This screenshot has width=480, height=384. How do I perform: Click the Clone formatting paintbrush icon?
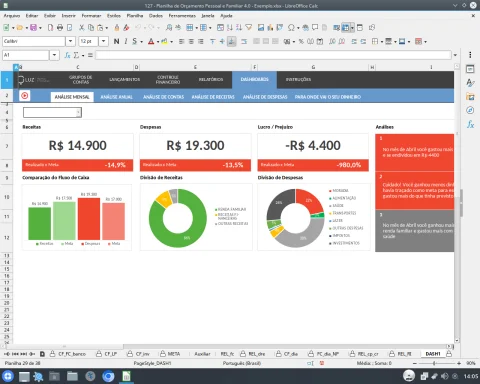[x=117, y=28]
